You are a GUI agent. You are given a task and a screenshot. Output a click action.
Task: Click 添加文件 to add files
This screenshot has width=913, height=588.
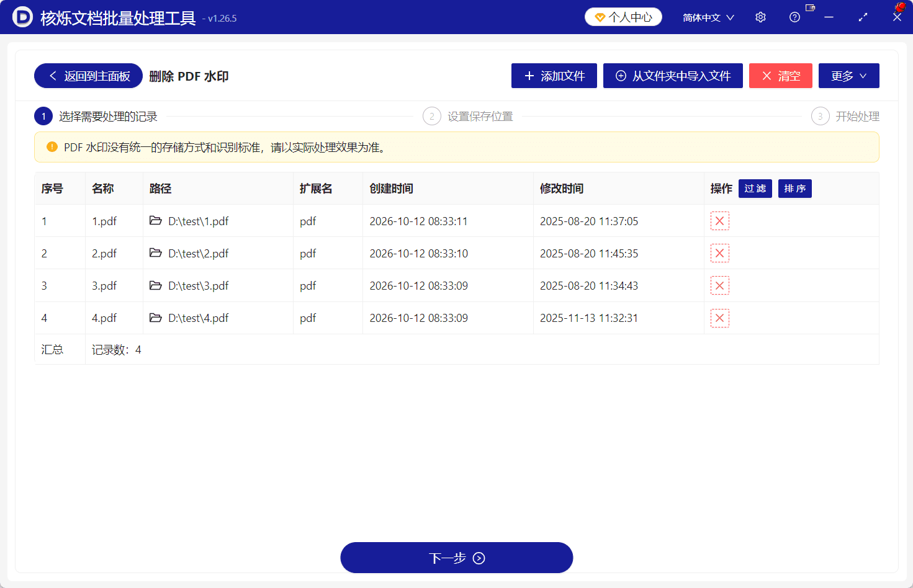coord(554,76)
